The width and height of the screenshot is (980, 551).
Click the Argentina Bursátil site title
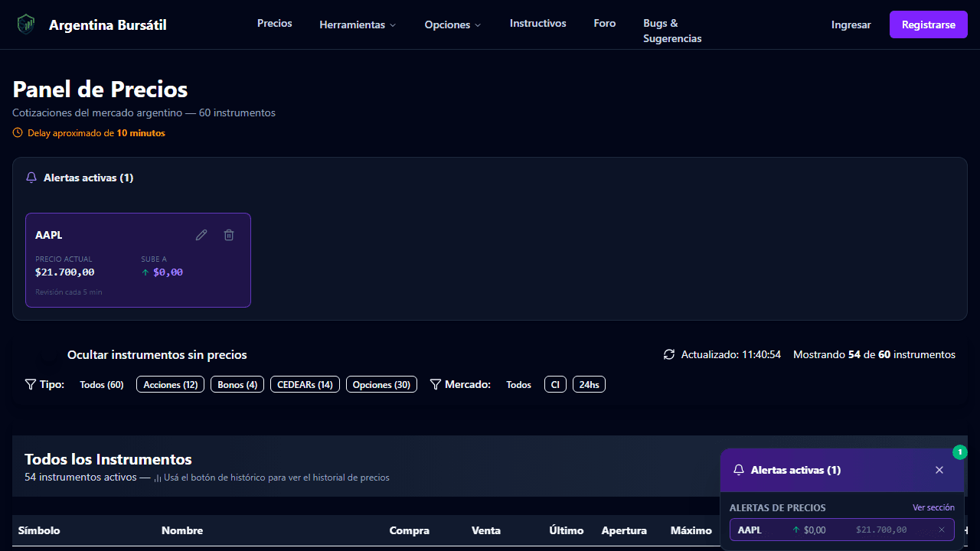pyautogui.click(x=108, y=24)
